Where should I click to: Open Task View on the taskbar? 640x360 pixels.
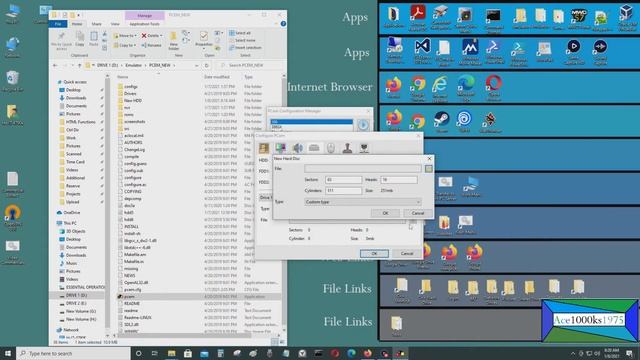pyautogui.click(x=155, y=353)
